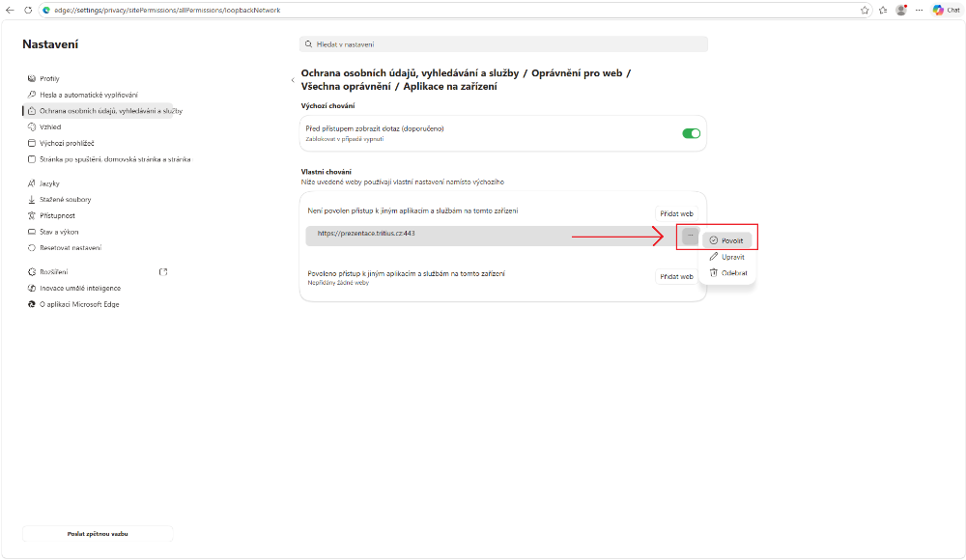Click the external link icon beside Rozšíření

coord(163,272)
